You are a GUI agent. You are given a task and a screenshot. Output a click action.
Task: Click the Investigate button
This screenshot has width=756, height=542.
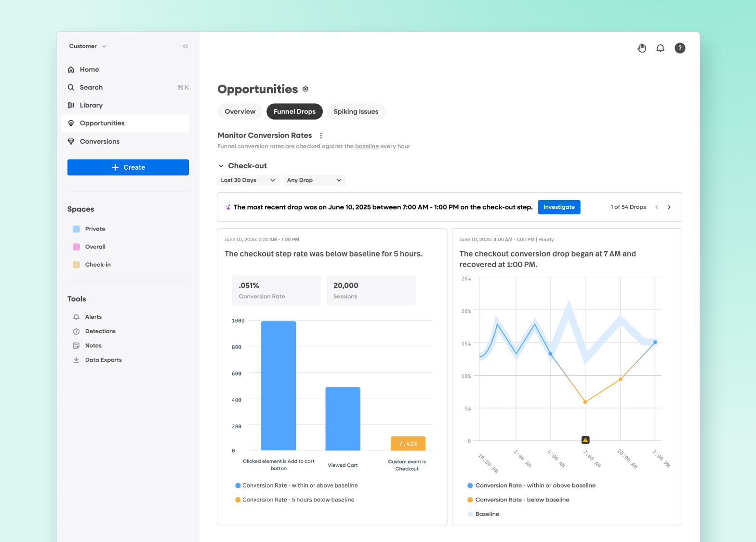pos(559,207)
